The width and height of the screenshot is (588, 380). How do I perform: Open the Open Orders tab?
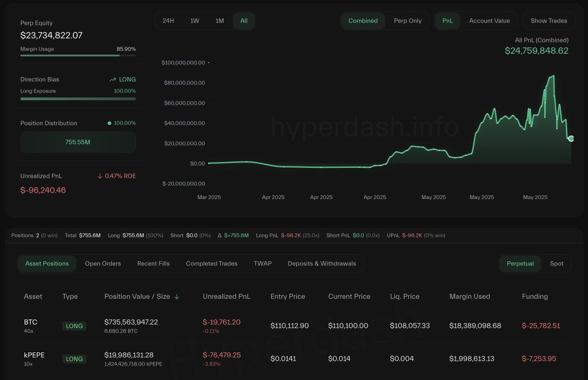point(103,263)
